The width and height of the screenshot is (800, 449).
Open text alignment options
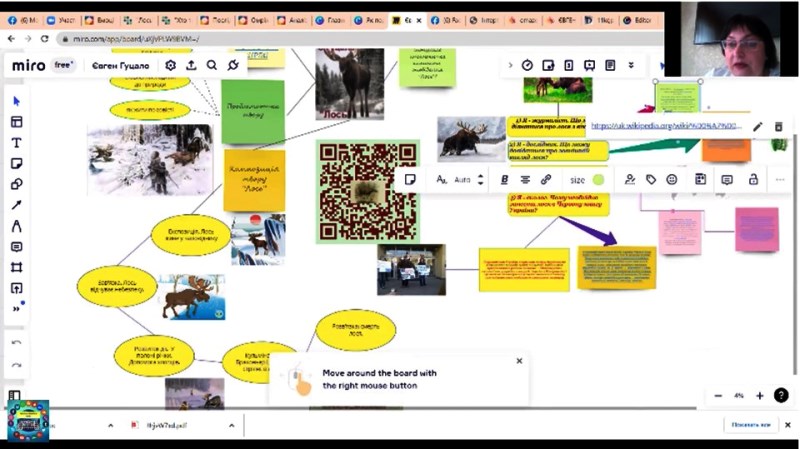coord(525,180)
